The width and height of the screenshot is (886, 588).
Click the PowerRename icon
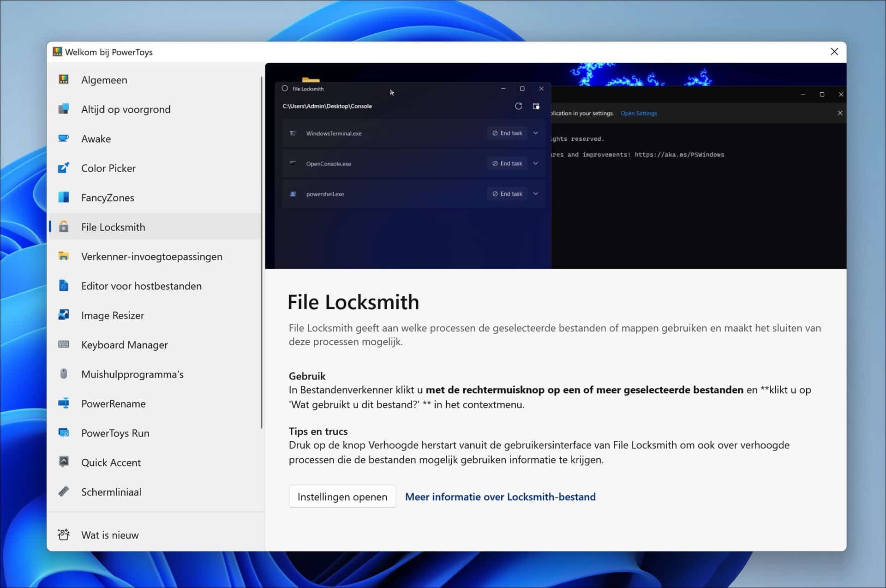[x=64, y=403]
